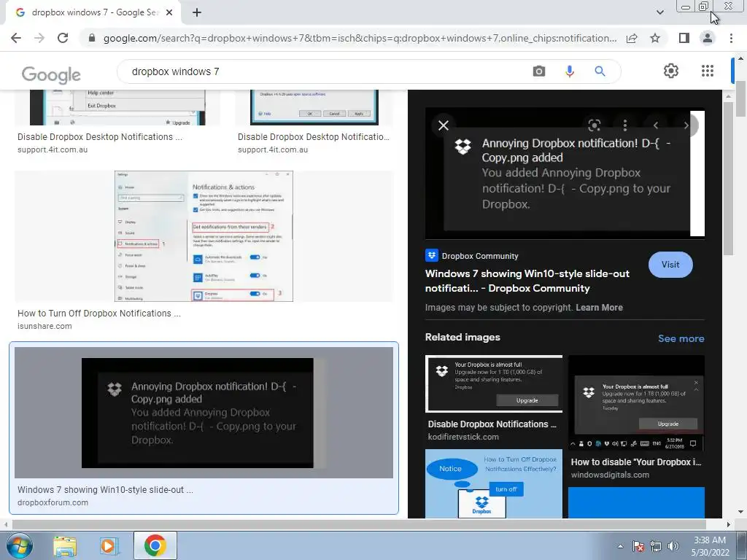Click the Windows 7 showing Win10-style slide-out caption
Screen dimensions: 747x560
point(105,489)
